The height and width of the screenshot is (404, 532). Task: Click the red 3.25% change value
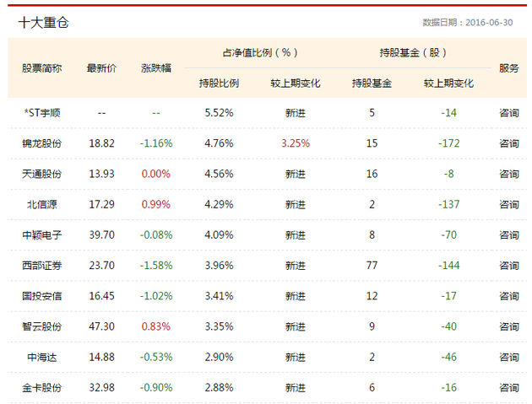(296, 143)
